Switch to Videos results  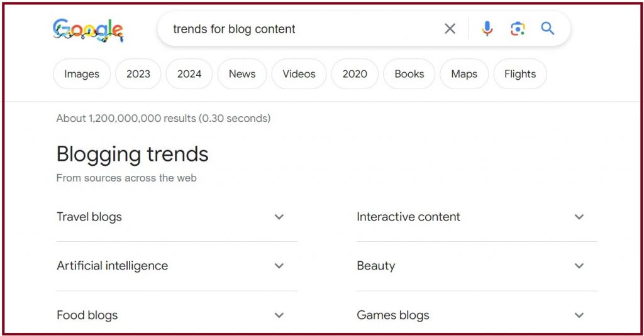coord(299,74)
